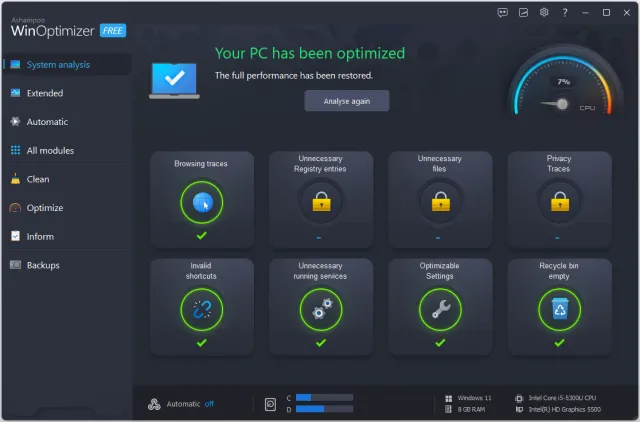
Task: Click the FREE edition badge
Action: point(113,31)
